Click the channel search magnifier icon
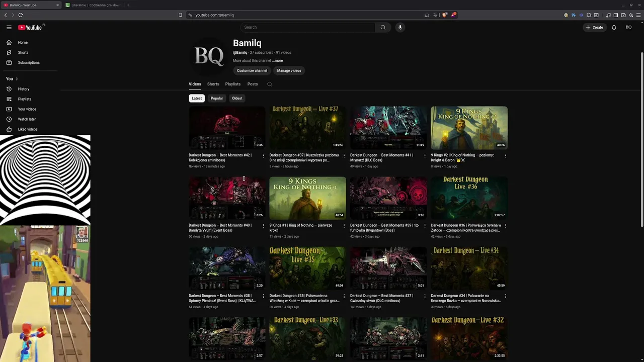The height and width of the screenshot is (362, 644). coord(270,84)
